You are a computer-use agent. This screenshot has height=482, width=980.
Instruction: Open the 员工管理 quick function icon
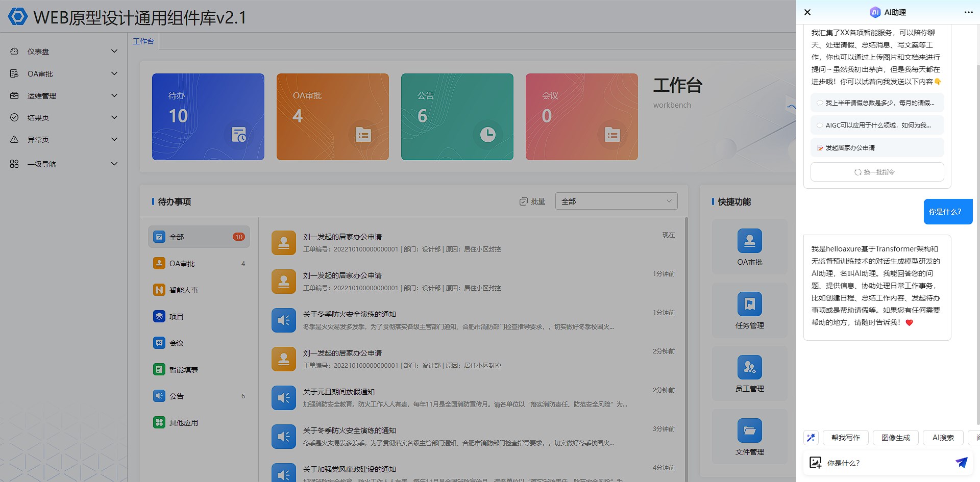[x=749, y=368]
